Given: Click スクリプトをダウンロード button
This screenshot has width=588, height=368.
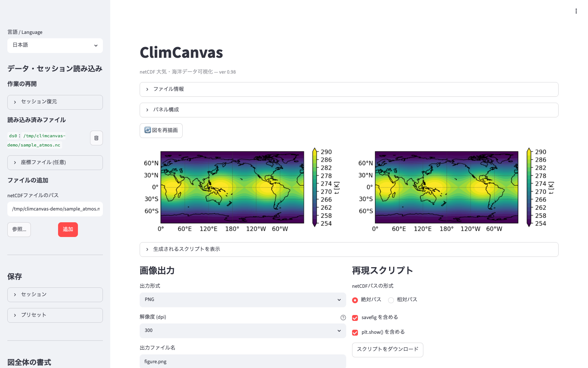Looking at the screenshot, I should [x=387, y=350].
